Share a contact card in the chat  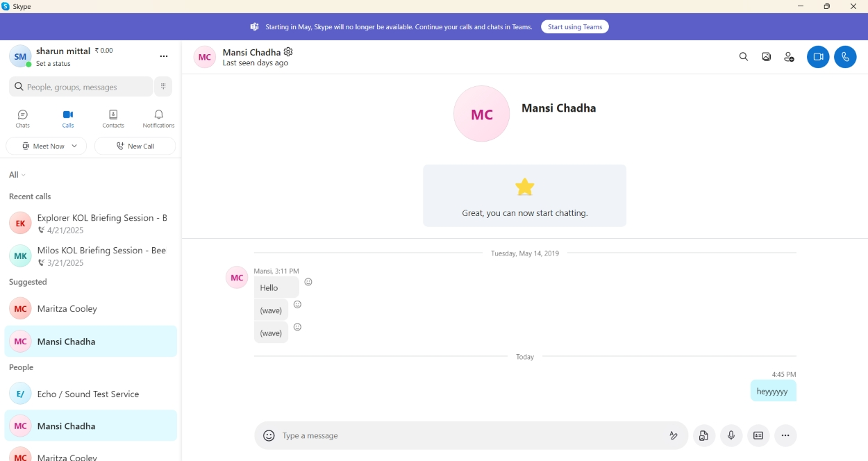758,435
